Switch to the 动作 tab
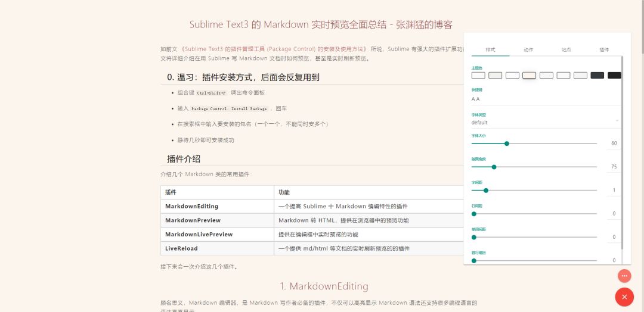This screenshot has width=644, height=312. [x=528, y=49]
